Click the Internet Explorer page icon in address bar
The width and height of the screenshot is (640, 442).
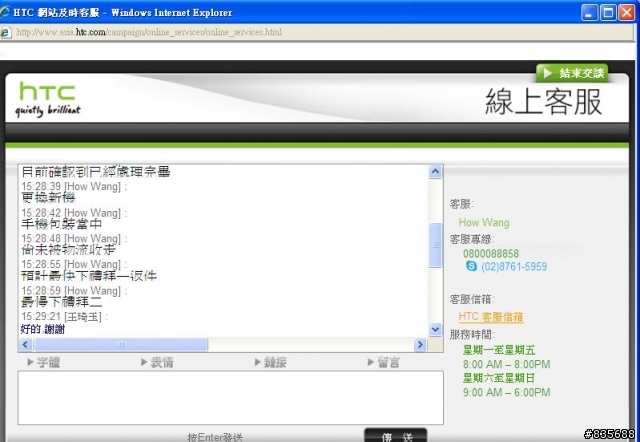pos(6,32)
